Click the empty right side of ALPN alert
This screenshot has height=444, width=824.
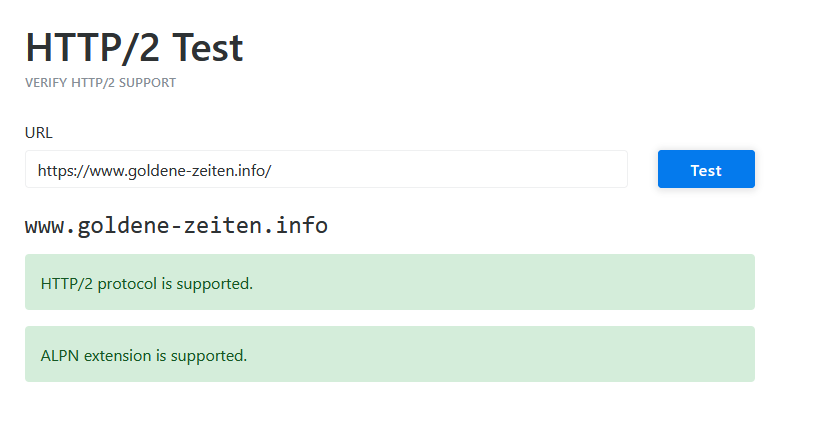tap(550, 355)
